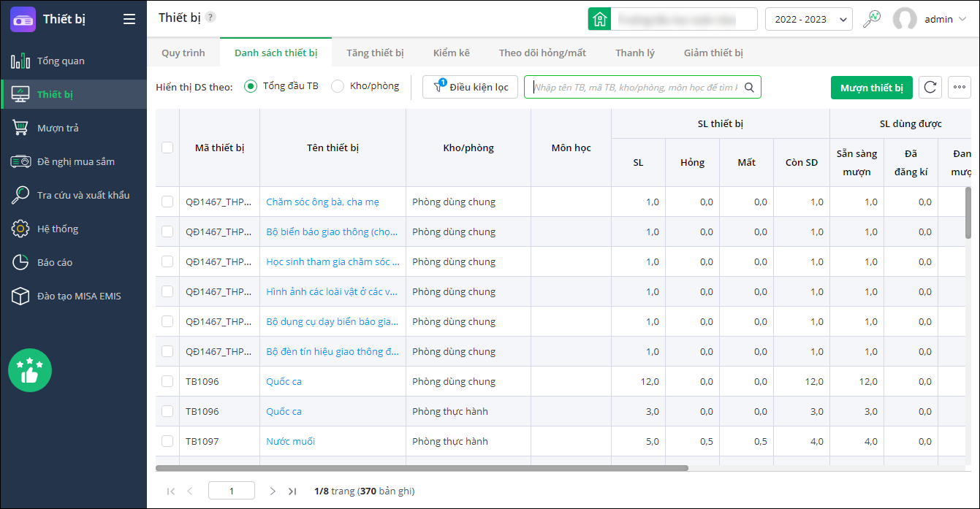The height and width of the screenshot is (509, 980).
Task: Open the Chăm sóc ông bà, cha mẹ link
Action: coord(322,202)
